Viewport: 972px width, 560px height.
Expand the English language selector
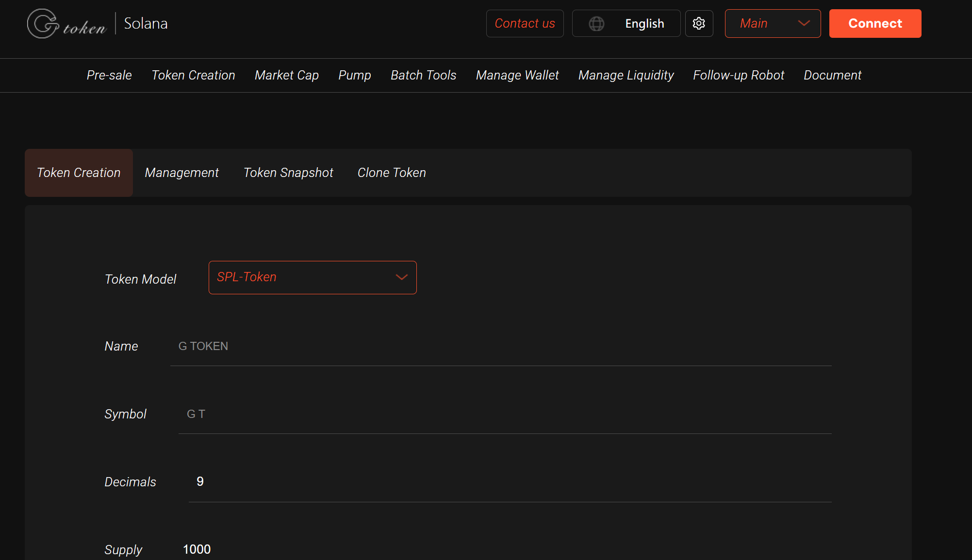point(626,23)
